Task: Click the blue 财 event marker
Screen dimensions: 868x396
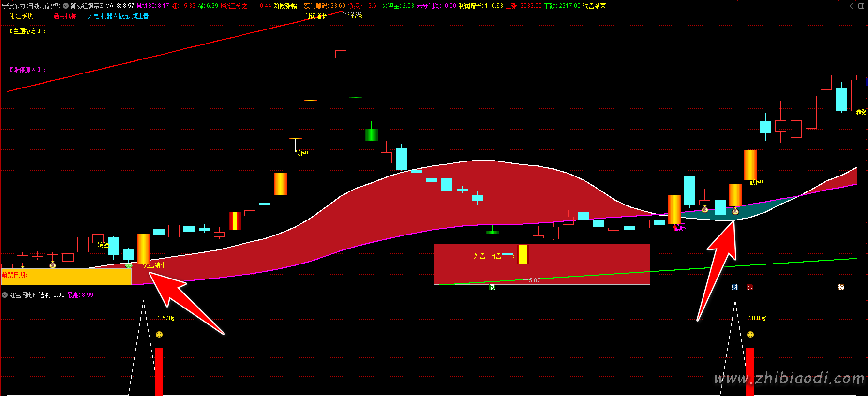Action: (734, 287)
